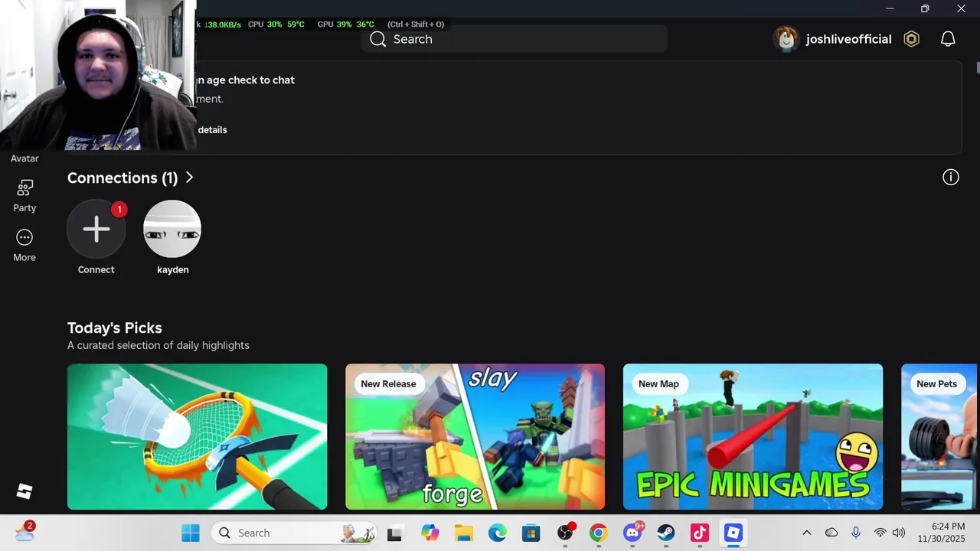980x551 pixels.
Task: Open the Windows Start button
Action: coord(190,533)
